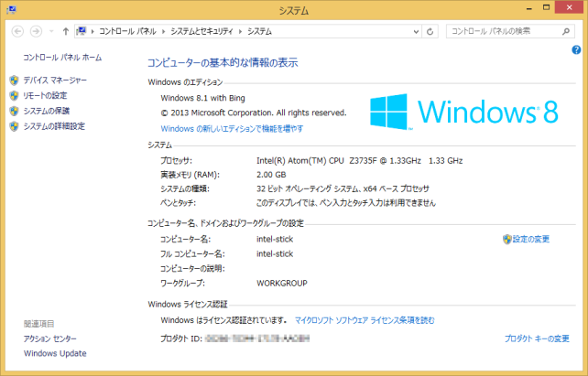588x376 pixels.
Task: Click shield icon beside デバイス マネージャー
Action: [x=15, y=81]
